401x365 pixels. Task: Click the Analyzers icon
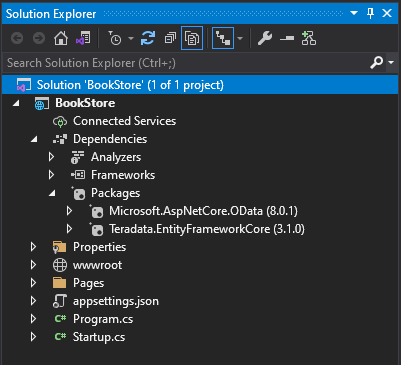tap(78, 157)
